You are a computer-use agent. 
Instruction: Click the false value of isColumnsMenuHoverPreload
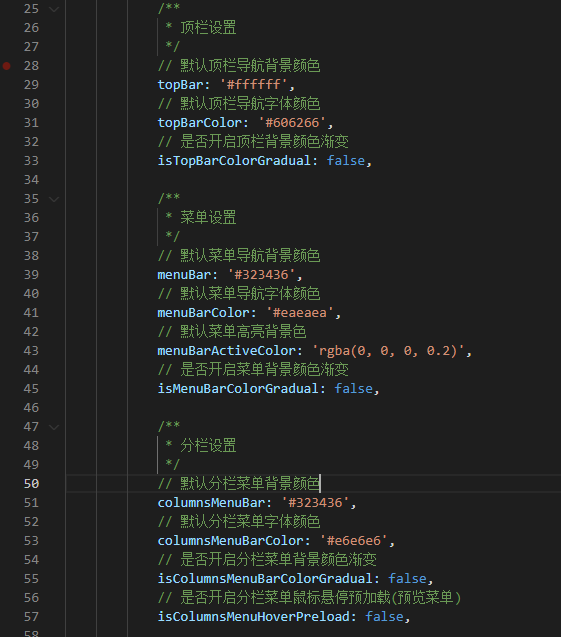(x=384, y=617)
